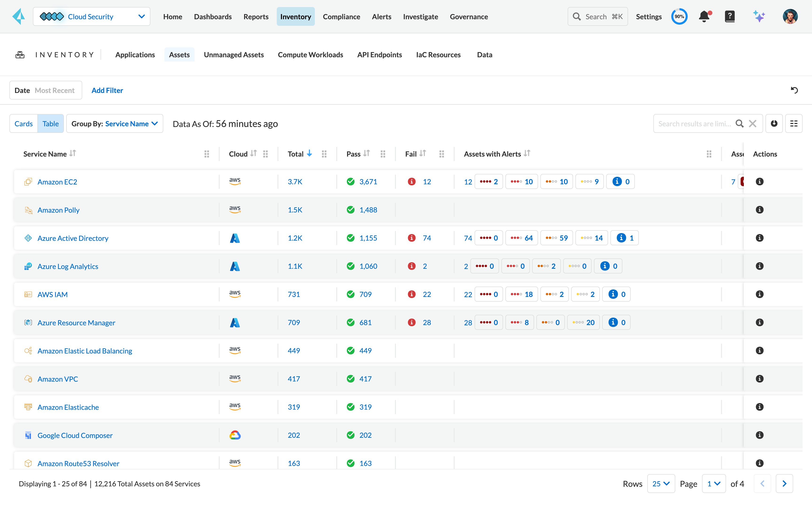Viewport: 812px width, 507px height.
Task: Click the reset filters icon
Action: pyautogui.click(x=794, y=90)
